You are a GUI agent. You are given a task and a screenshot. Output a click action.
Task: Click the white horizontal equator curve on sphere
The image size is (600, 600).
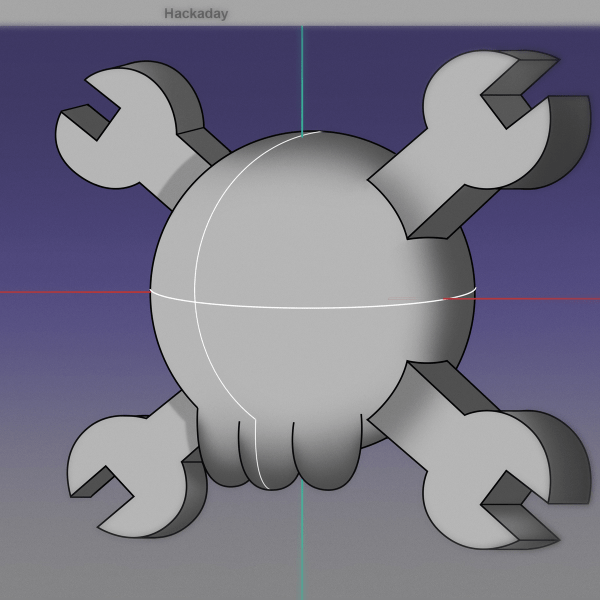(x=320, y=307)
